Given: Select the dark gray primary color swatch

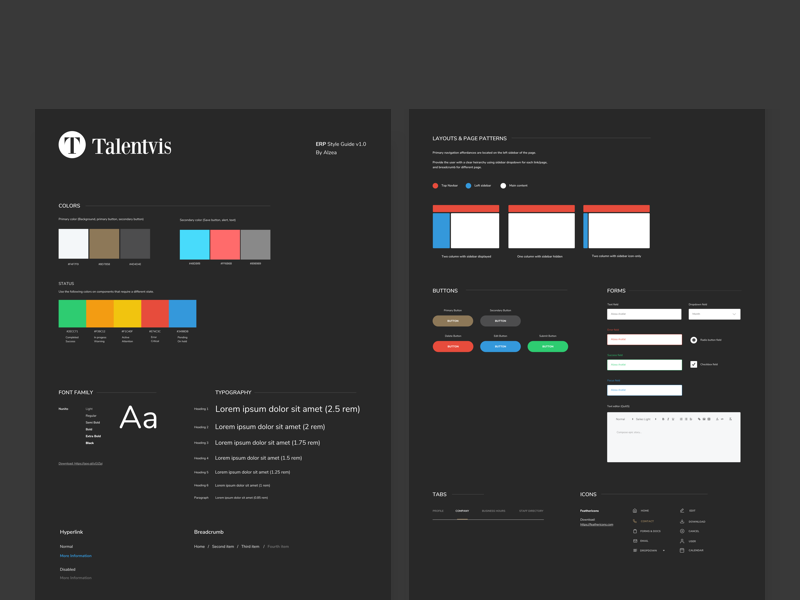Looking at the screenshot, I should 135,243.
